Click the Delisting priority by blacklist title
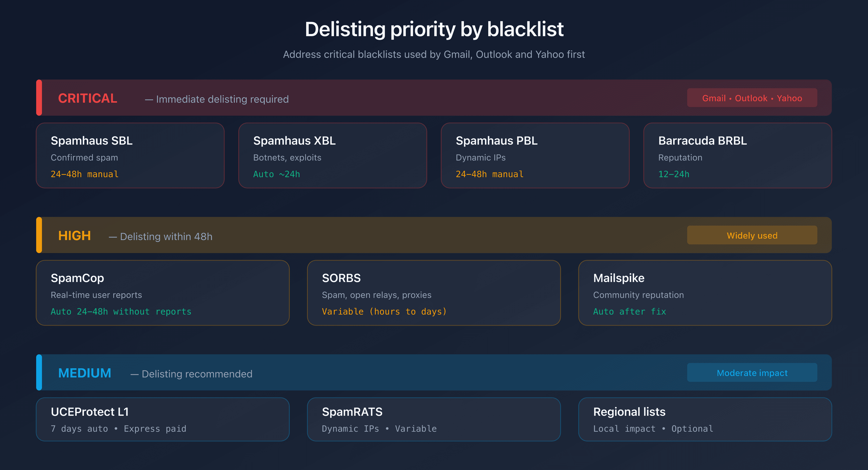 [x=434, y=29]
